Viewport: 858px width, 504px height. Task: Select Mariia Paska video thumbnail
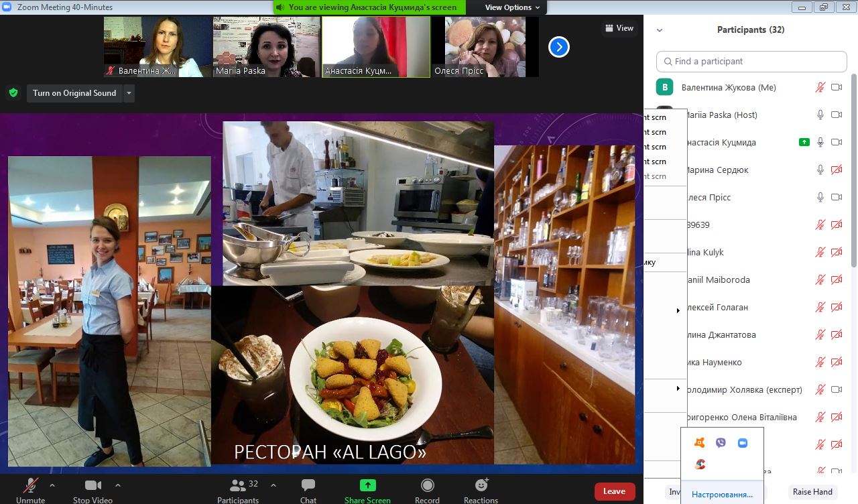pos(267,47)
